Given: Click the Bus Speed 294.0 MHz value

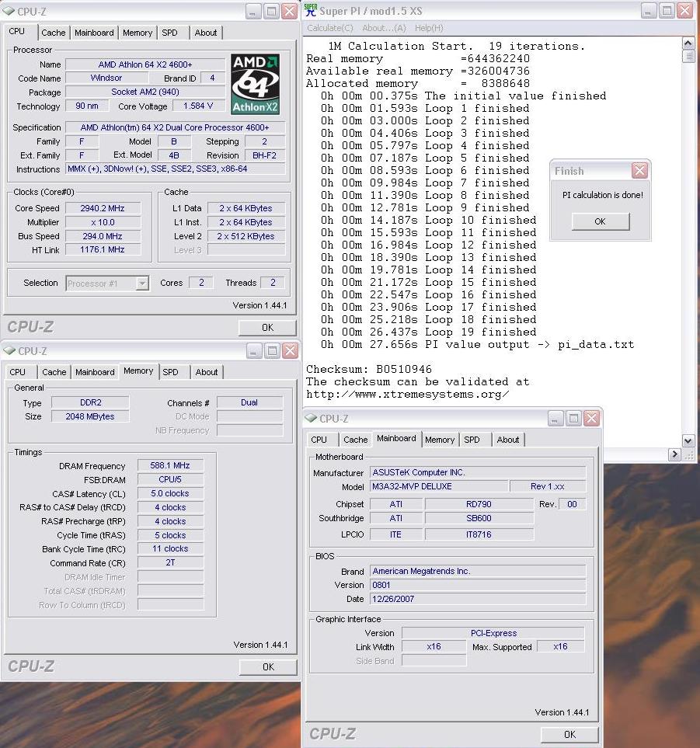Looking at the screenshot, I should click(103, 236).
